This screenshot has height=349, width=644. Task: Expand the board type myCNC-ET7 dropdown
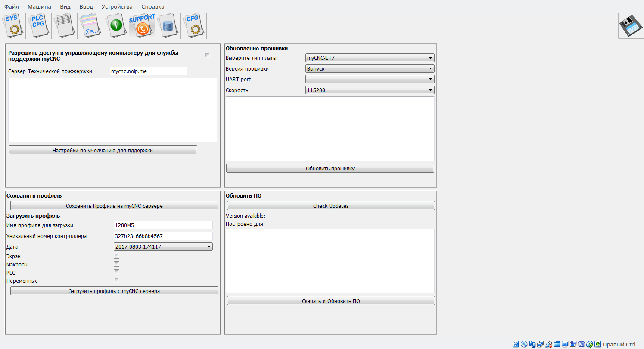point(370,58)
